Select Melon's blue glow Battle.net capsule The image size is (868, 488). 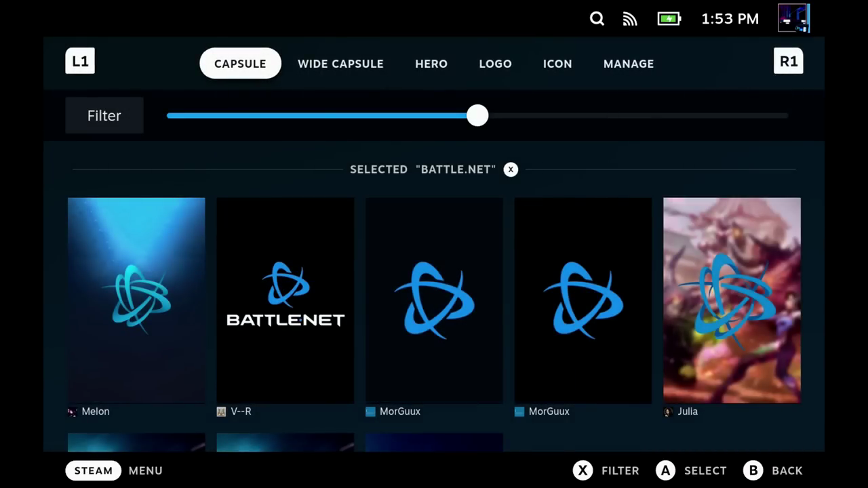(136, 300)
